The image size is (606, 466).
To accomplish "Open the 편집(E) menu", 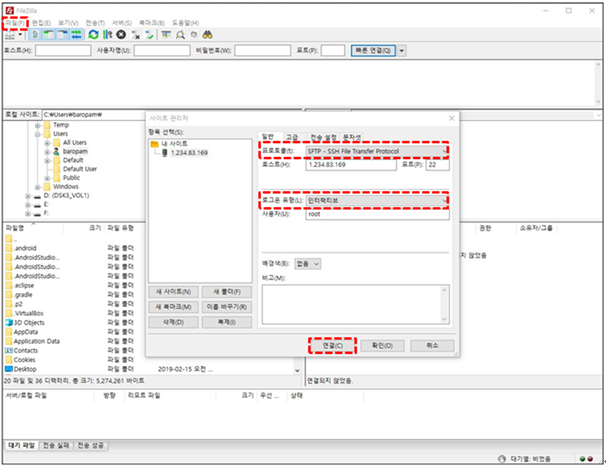I will [x=41, y=23].
